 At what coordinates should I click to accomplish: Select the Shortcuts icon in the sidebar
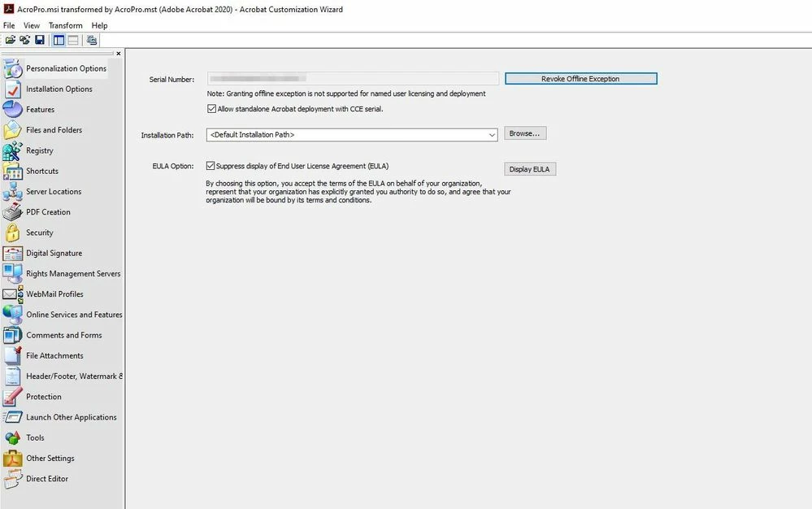[12, 171]
